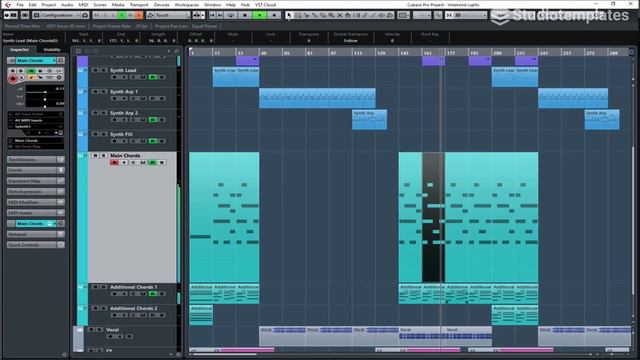Adjust the inspector delay slider

pos(45,107)
